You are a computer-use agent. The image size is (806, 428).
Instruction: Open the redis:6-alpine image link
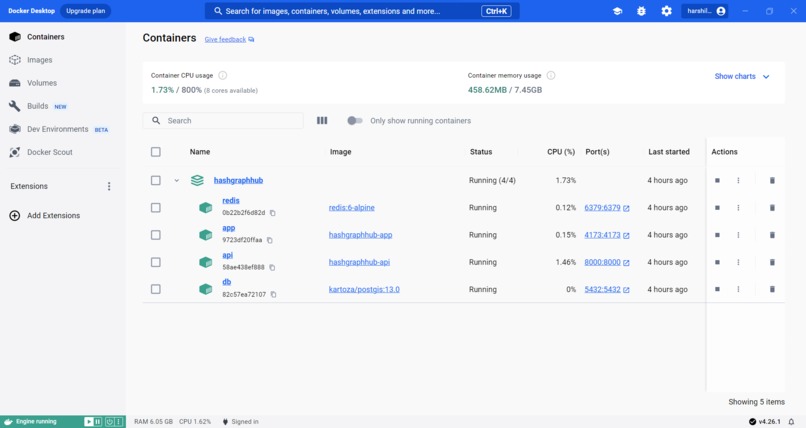pyautogui.click(x=352, y=208)
